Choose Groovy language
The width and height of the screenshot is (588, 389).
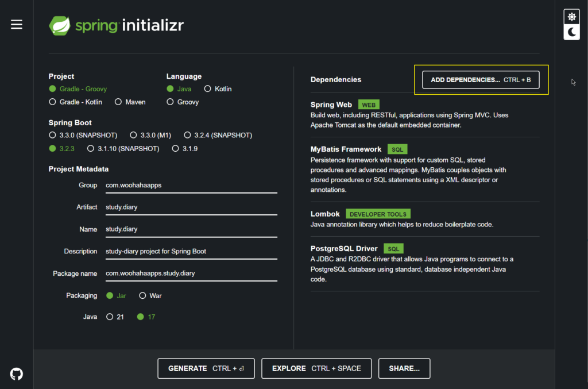pos(183,102)
